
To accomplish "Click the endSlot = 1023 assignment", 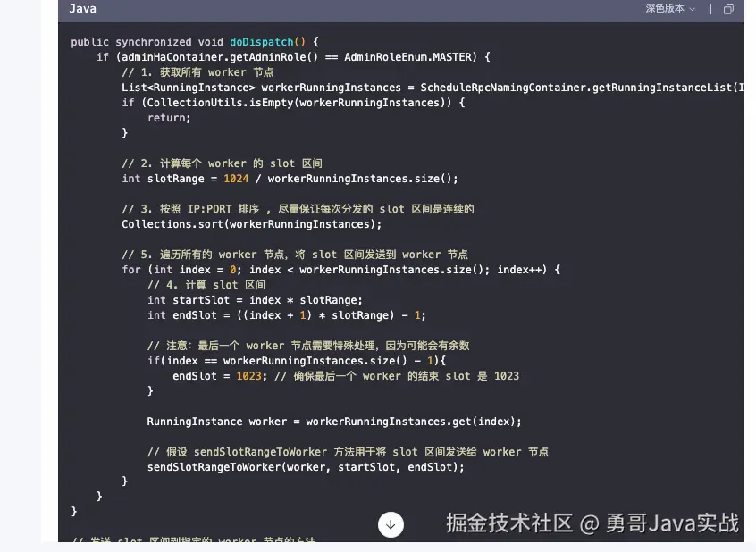I will point(219,375).
